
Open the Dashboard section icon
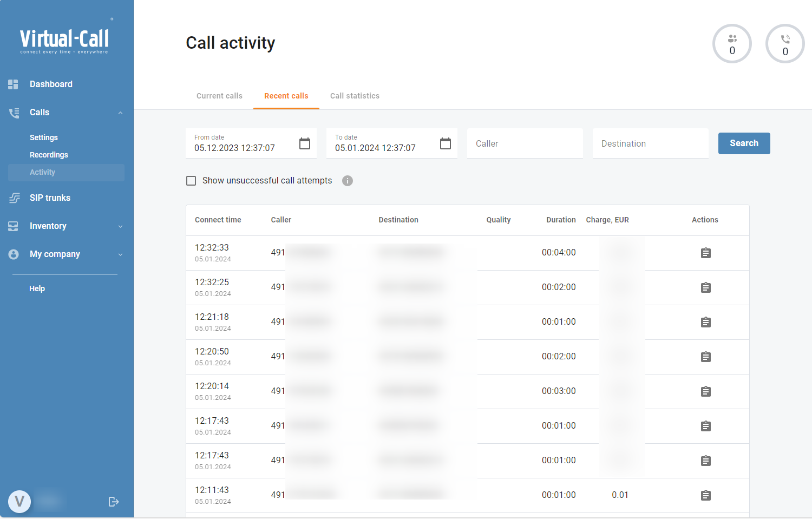[x=13, y=84]
